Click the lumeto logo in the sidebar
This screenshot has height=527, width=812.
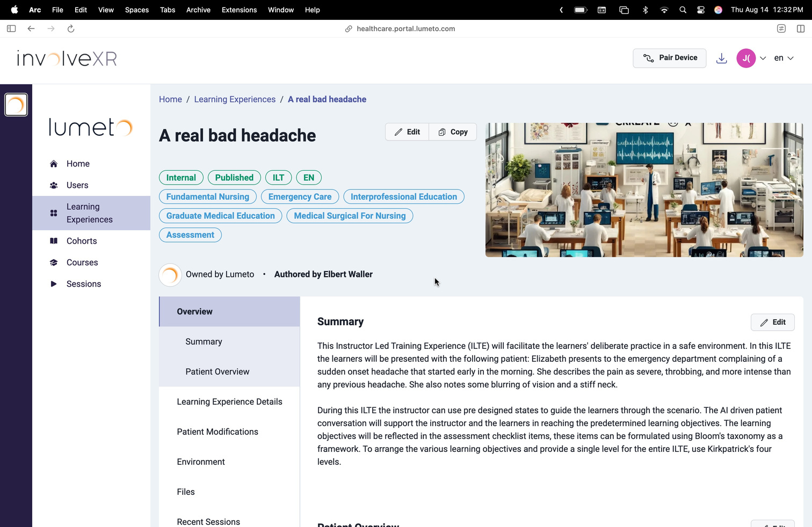click(91, 127)
